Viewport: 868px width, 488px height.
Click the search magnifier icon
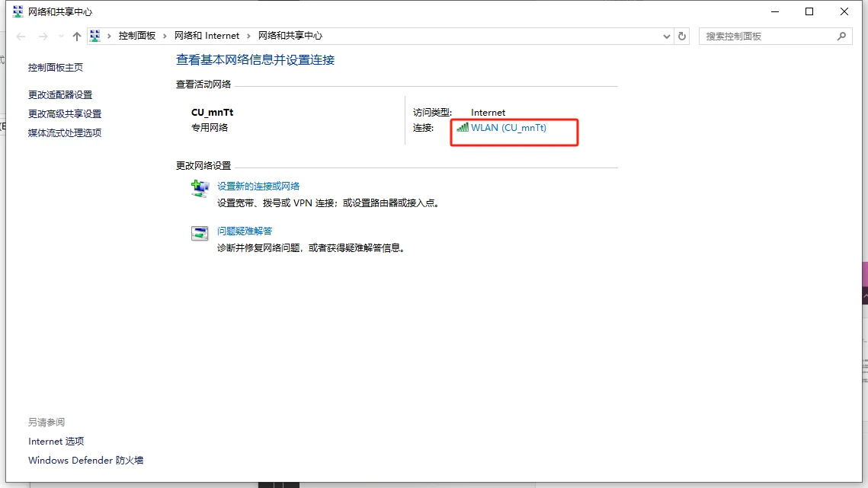point(841,36)
